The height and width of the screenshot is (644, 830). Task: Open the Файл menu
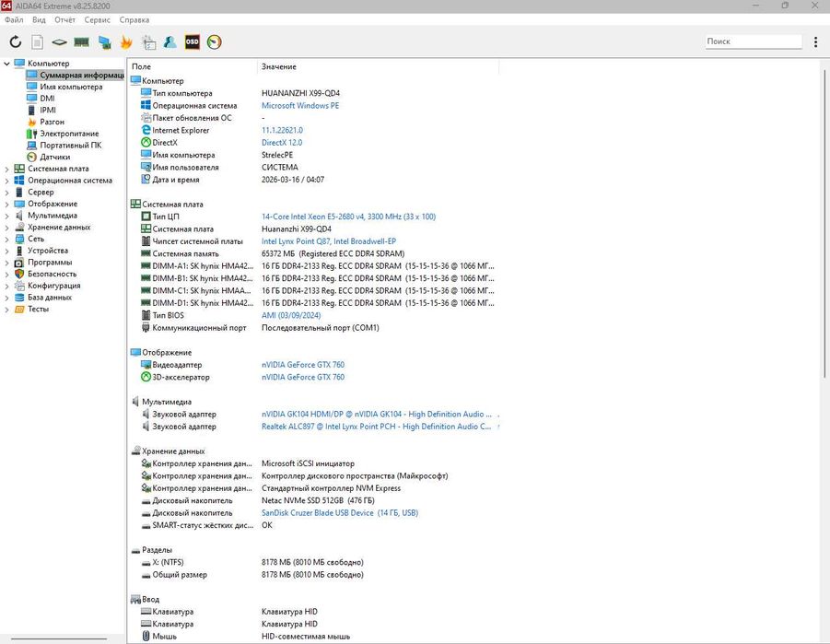(x=14, y=19)
